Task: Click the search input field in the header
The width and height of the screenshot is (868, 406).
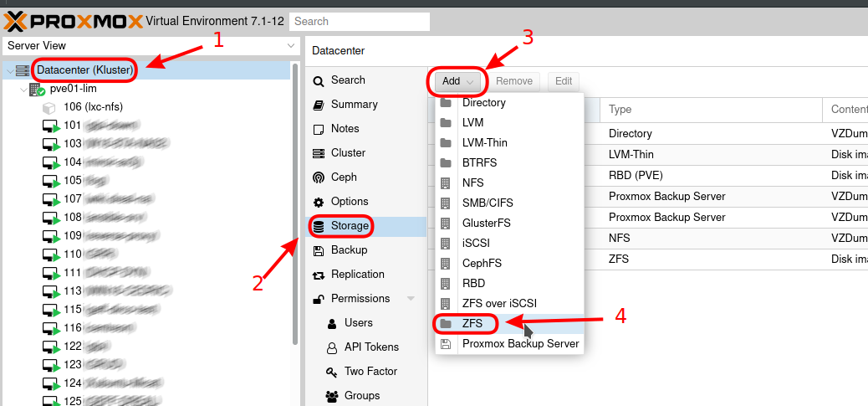Action: pyautogui.click(x=360, y=22)
